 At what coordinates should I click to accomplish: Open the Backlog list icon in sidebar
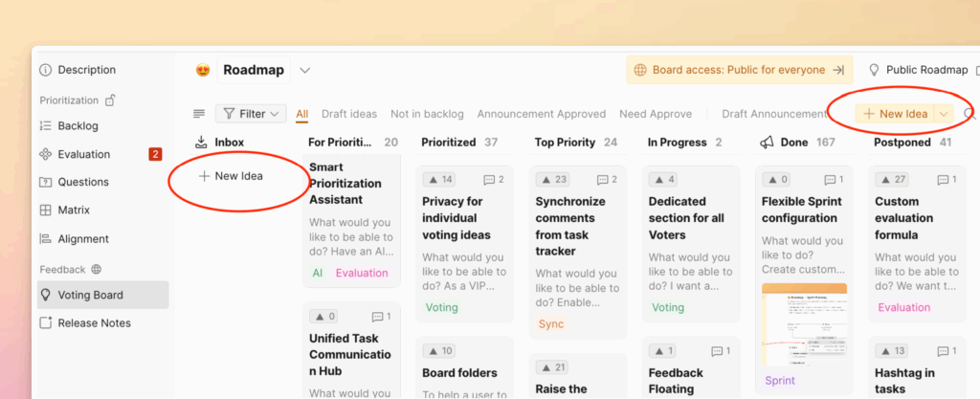pyautogui.click(x=45, y=125)
